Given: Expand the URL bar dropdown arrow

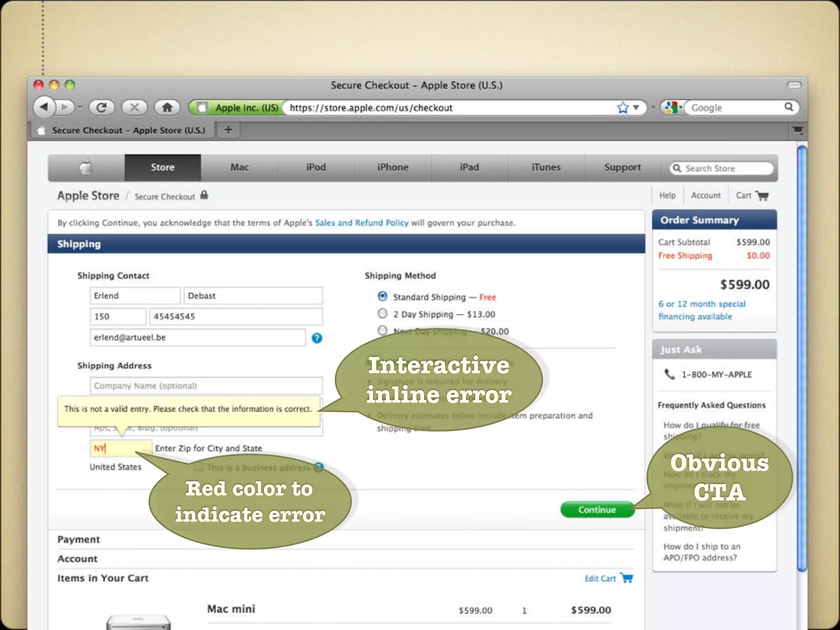Looking at the screenshot, I should click(636, 107).
